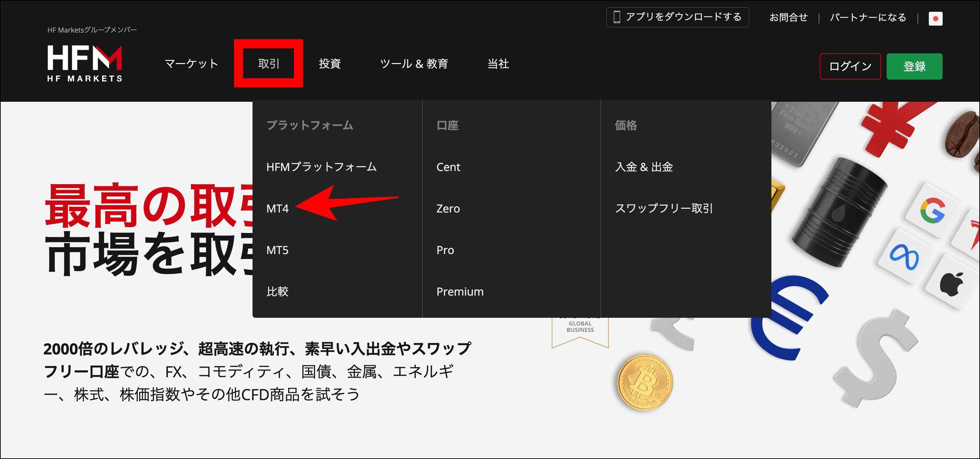Select the Cent account option
Viewport: 980px width, 459px height.
(449, 167)
